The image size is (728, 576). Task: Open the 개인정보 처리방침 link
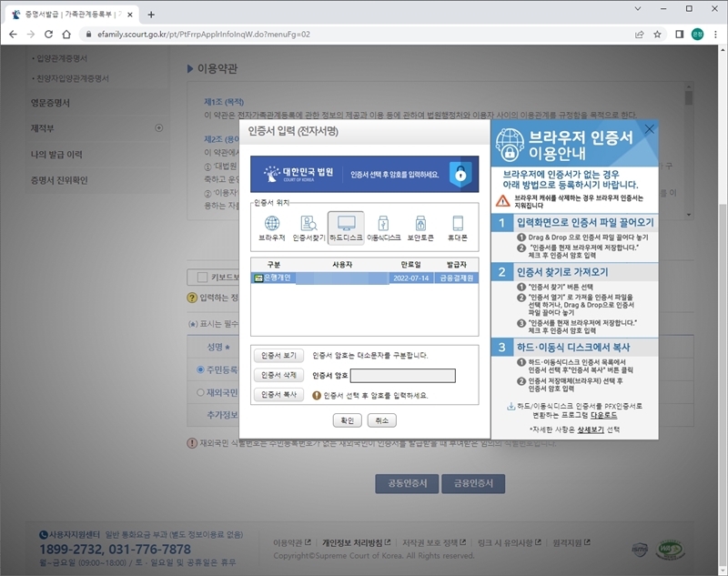pyautogui.click(x=357, y=542)
